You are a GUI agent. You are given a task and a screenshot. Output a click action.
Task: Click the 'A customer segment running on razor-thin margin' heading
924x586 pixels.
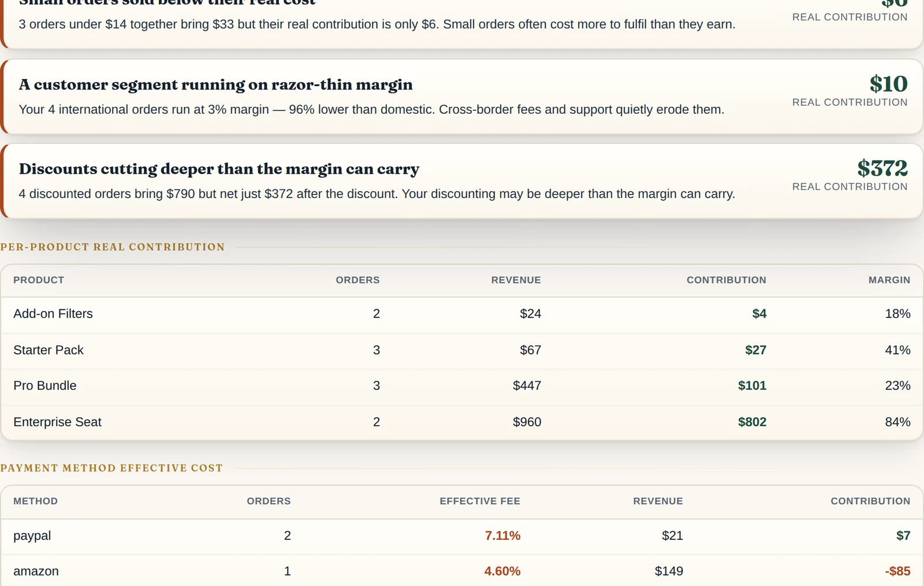click(215, 85)
